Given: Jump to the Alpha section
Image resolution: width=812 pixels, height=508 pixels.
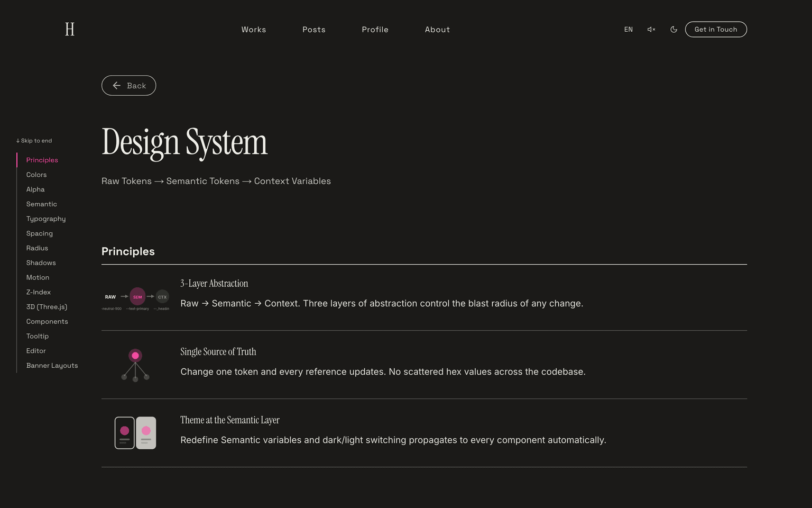Looking at the screenshot, I should (x=35, y=189).
